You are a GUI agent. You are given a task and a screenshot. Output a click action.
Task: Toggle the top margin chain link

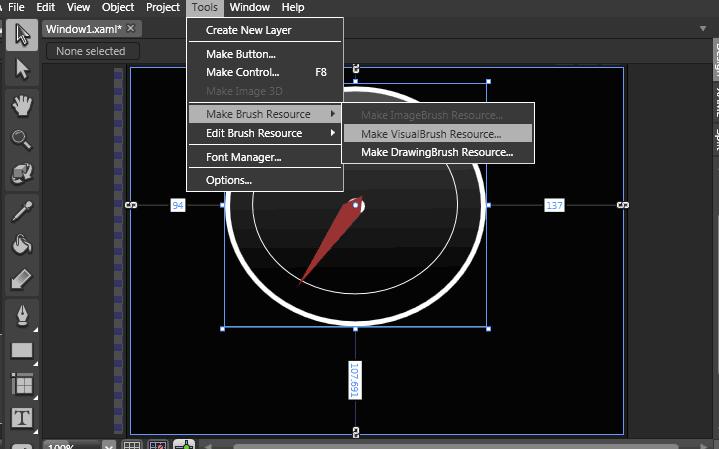point(356,68)
